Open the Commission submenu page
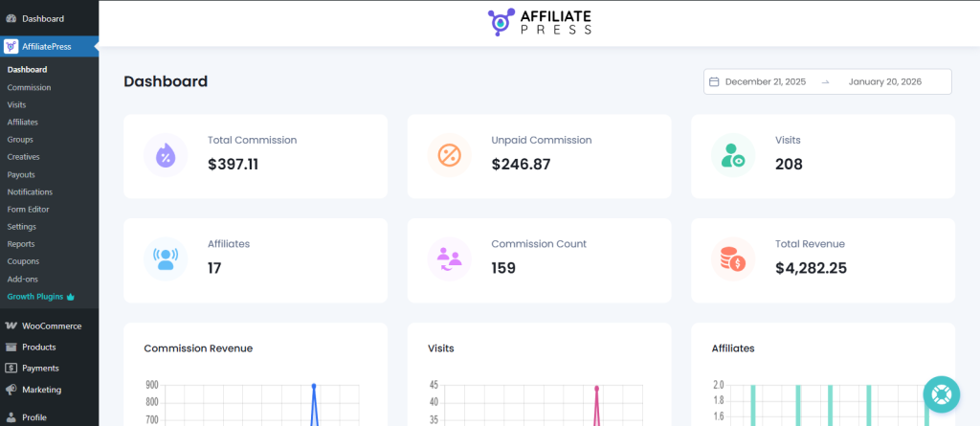The width and height of the screenshot is (980, 426). (x=30, y=87)
